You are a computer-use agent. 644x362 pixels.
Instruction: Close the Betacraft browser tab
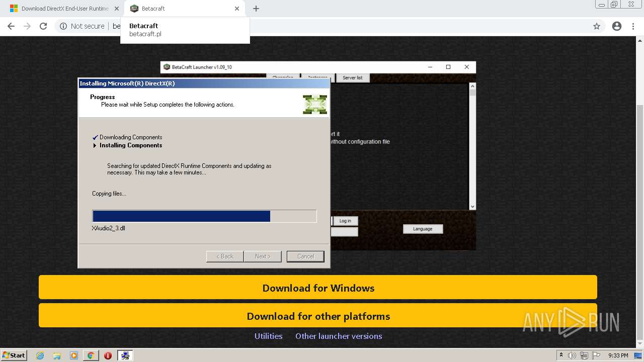pos(237,9)
